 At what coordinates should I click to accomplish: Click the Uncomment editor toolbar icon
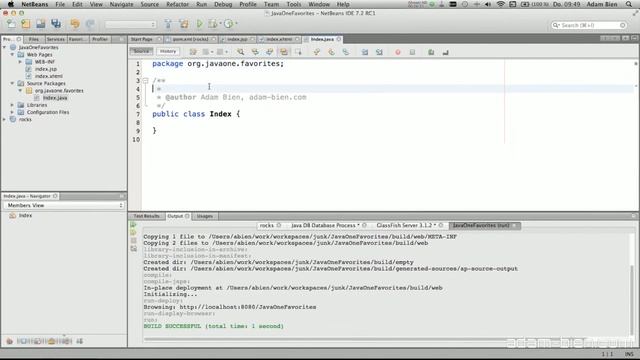(445, 52)
